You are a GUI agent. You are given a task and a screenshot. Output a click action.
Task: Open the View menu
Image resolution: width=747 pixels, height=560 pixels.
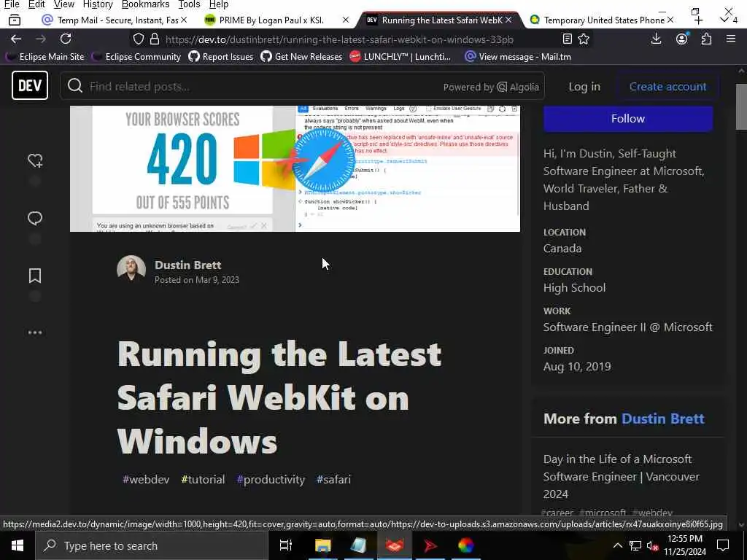pyautogui.click(x=64, y=5)
